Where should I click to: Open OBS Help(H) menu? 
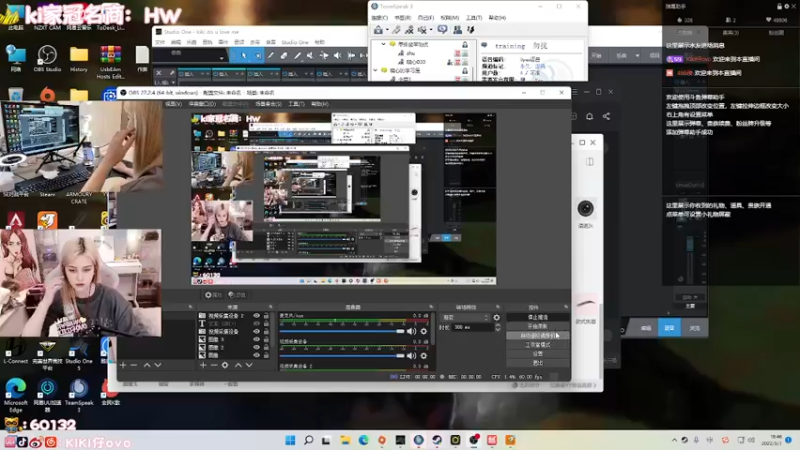point(319,104)
